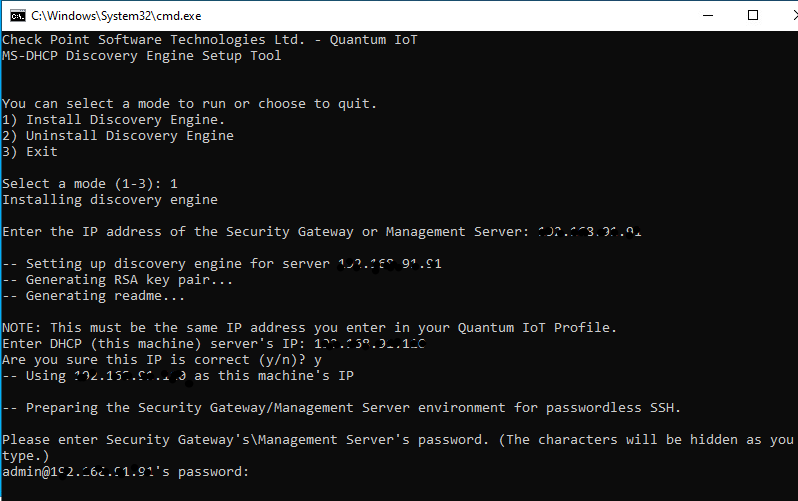Maximize the cmd.exe window
Screen dimensions: 798x501
point(753,16)
